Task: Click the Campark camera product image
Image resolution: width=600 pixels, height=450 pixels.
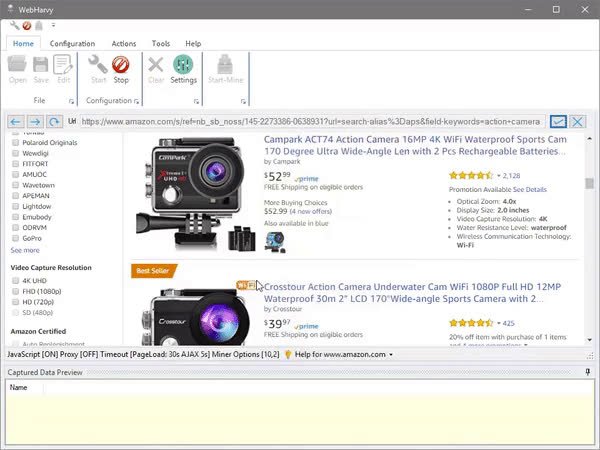Action: pos(195,194)
